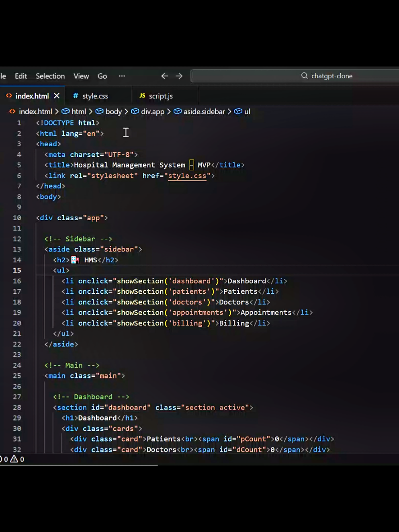This screenshot has width=399, height=532.
Task: Click the hospital emoji in the h2
Action: click(75, 260)
